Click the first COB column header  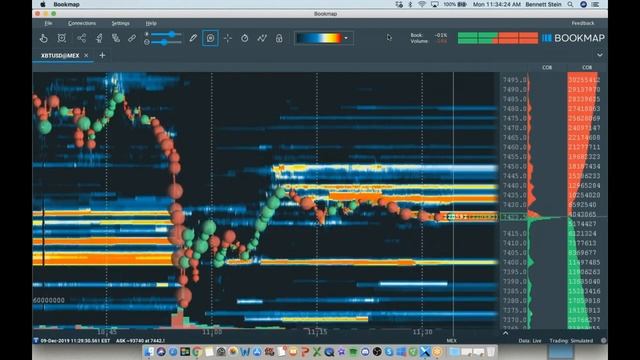point(547,67)
